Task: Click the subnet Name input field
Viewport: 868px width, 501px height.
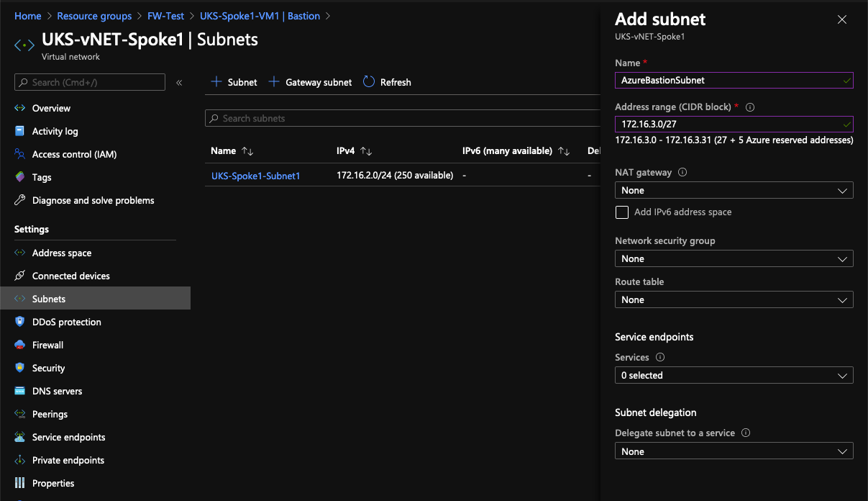Action: [x=734, y=81]
